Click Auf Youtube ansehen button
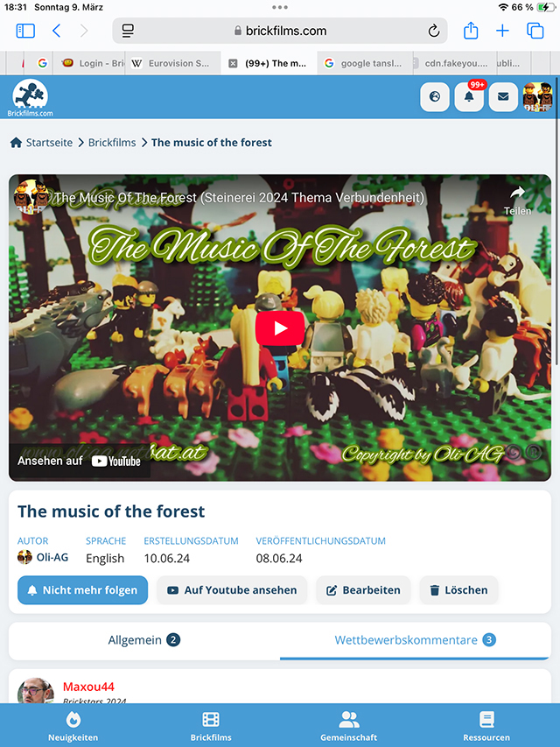This screenshot has width=560, height=747. click(232, 589)
